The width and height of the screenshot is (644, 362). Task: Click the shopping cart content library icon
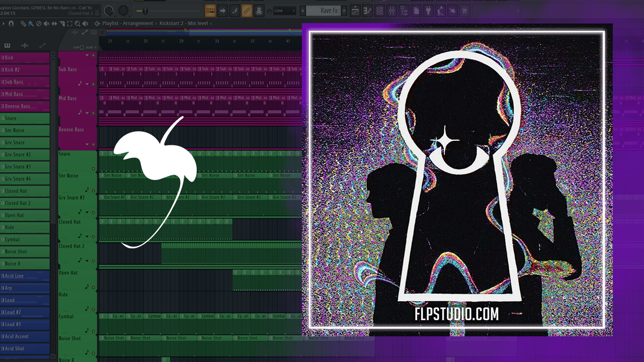[464, 11]
